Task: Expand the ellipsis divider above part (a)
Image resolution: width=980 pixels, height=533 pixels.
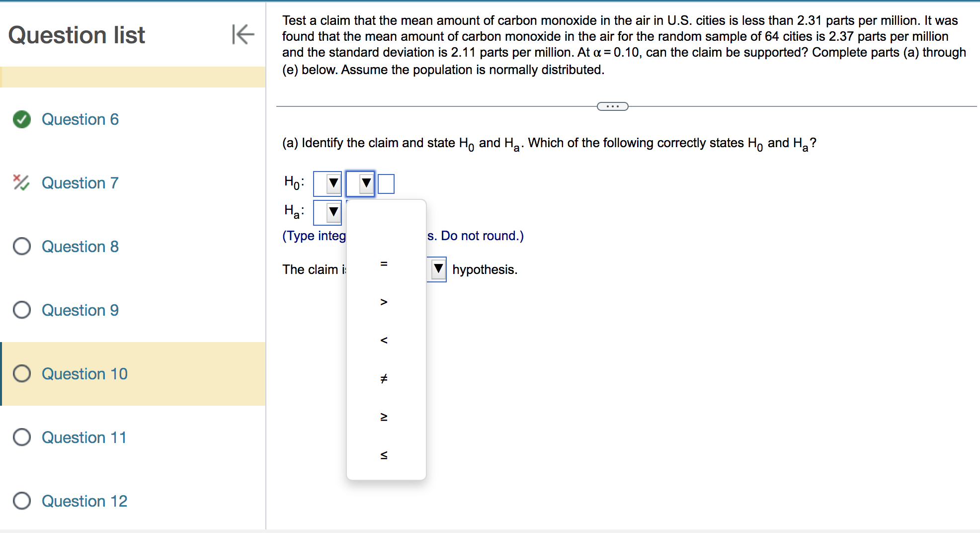Action: coord(612,106)
